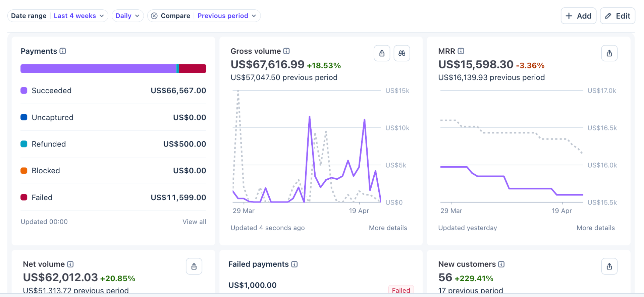Viewport: 644px width, 297px height.
Task: Click the +20.85% net volume change
Action: pyautogui.click(x=118, y=279)
